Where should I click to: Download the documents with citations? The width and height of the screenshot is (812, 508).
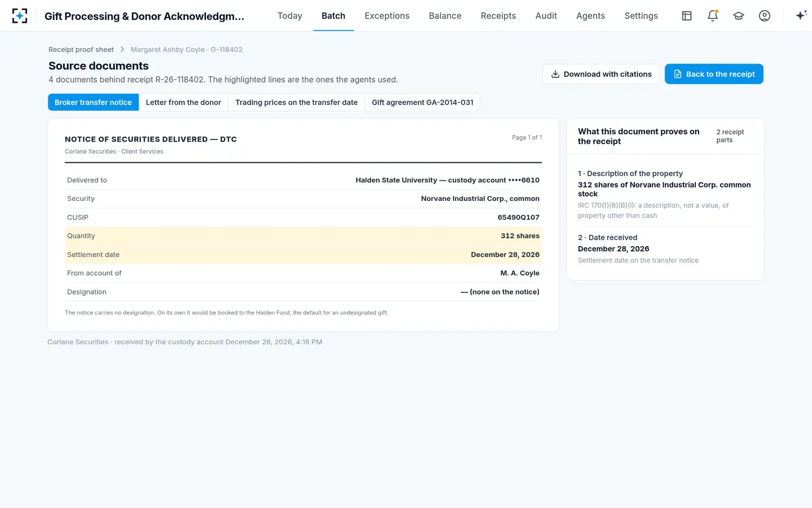coord(601,74)
